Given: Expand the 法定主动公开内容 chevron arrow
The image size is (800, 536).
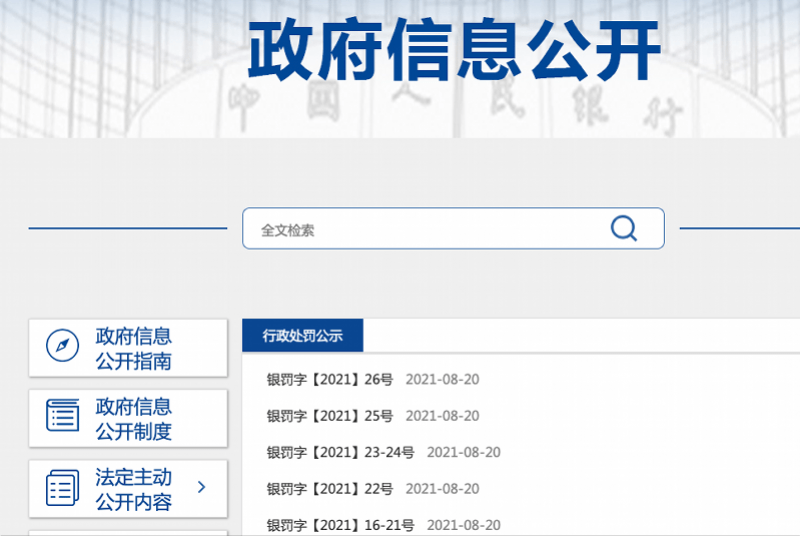Looking at the screenshot, I should [201, 488].
